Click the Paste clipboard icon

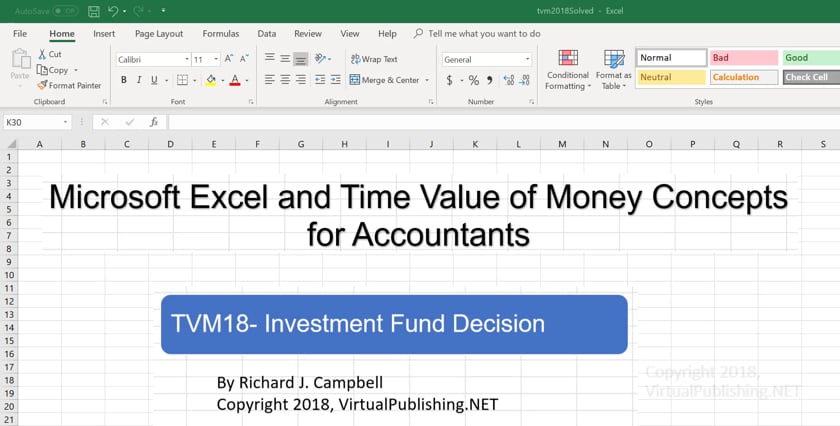coord(20,59)
